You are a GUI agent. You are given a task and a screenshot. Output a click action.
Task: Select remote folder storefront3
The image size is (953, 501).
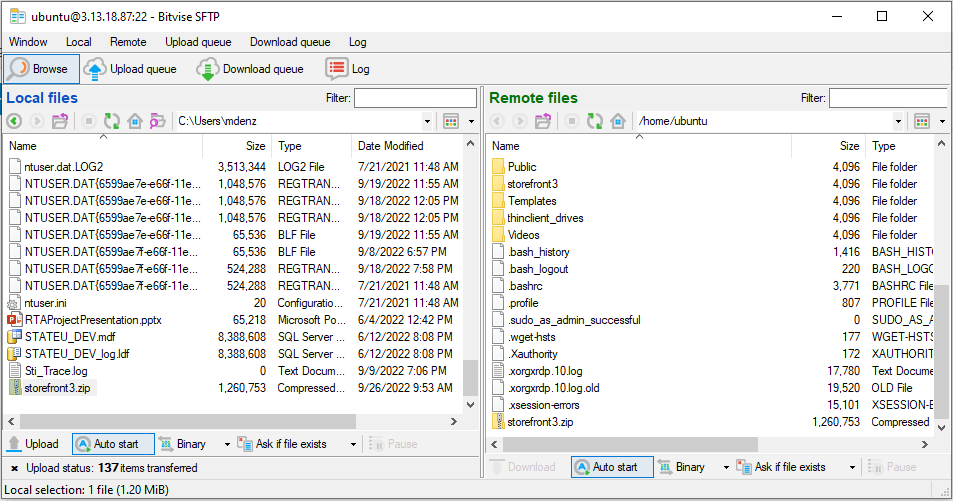click(x=532, y=184)
